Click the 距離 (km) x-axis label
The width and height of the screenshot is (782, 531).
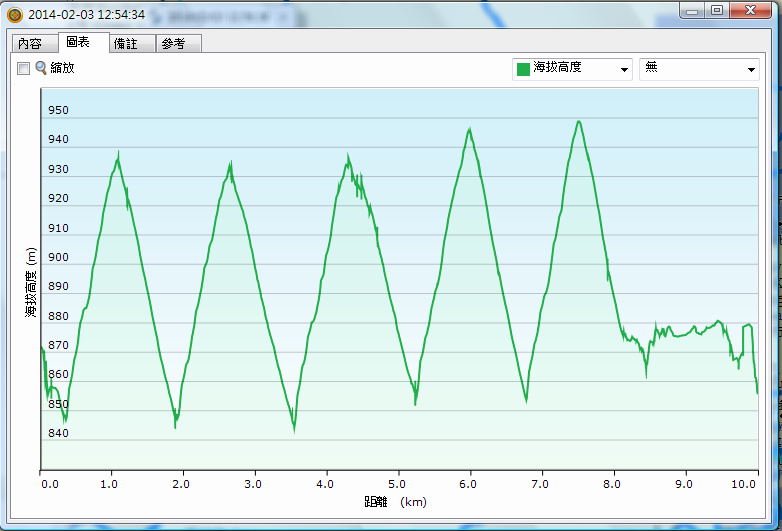point(397,502)
